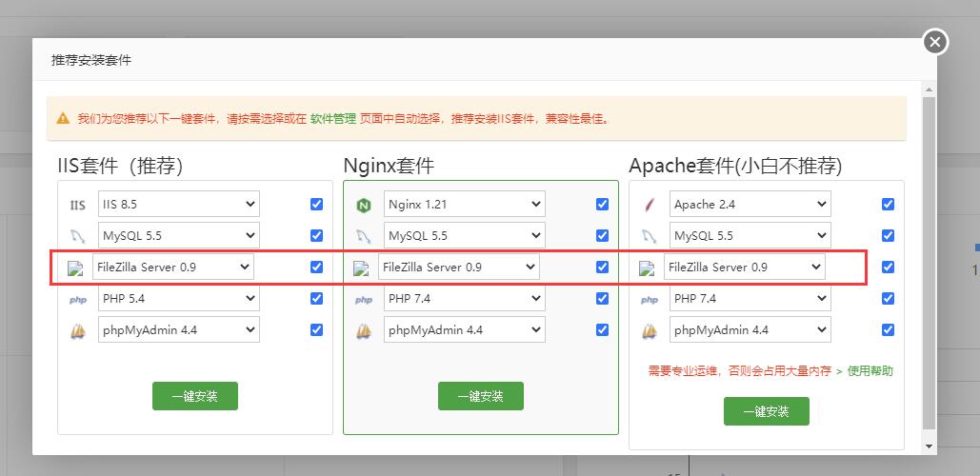Click the IIS logo icon in the IIS suite
Viewport: 980px width, 476px height.
click(77, 205)
